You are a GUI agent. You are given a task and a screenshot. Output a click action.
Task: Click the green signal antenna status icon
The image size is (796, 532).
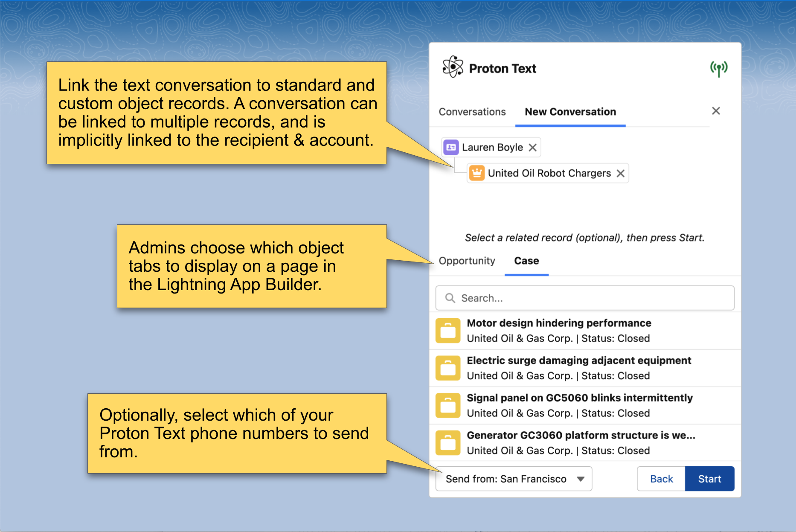click(718, 68)
